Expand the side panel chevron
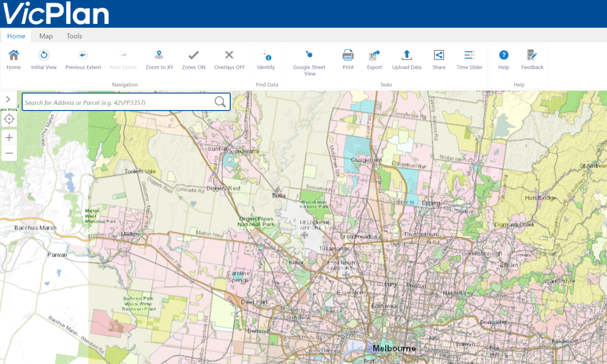 [x=8, y=99]
